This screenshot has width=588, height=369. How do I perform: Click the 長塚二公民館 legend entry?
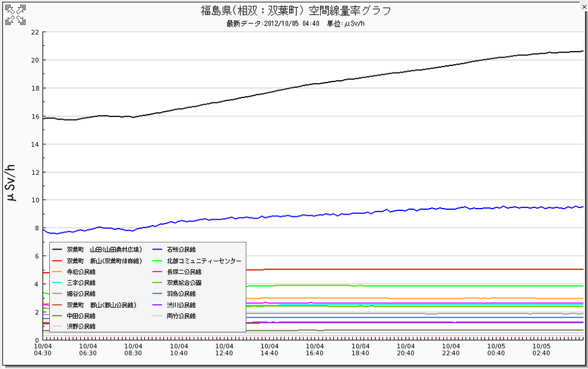(184, 272)
